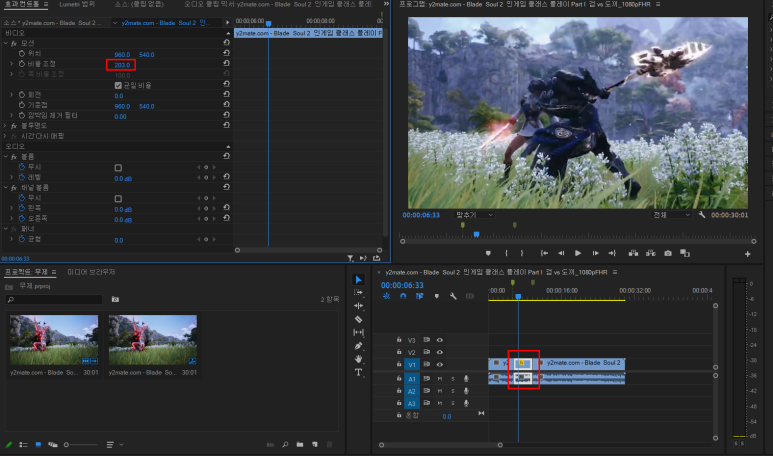
Task: Toggle V2 track output eye
Action: tap(440, 352)
